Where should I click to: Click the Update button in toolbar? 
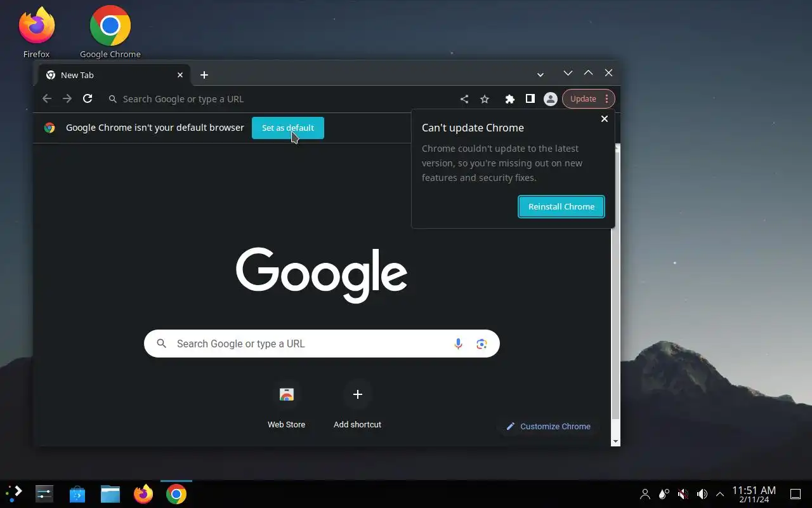pyautogui.click(x=582, y=99)
